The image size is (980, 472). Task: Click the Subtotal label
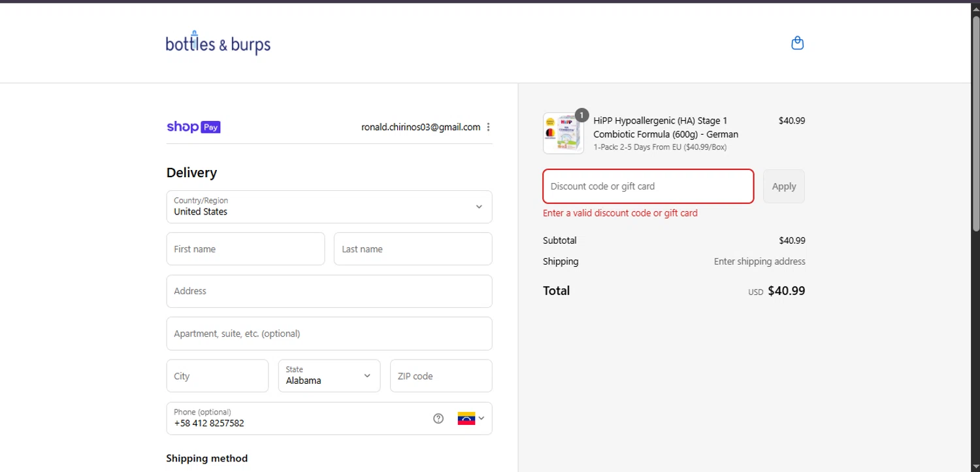point(560,241)
